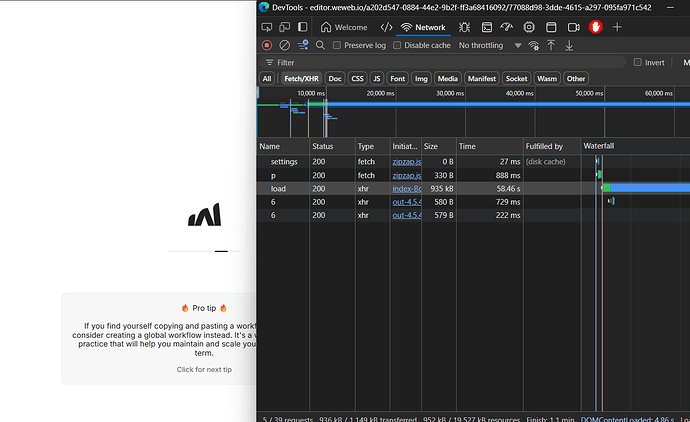The image size is (690, 422).
Task: Toggle the filter bar icon
Action: (x=303, y=45)
